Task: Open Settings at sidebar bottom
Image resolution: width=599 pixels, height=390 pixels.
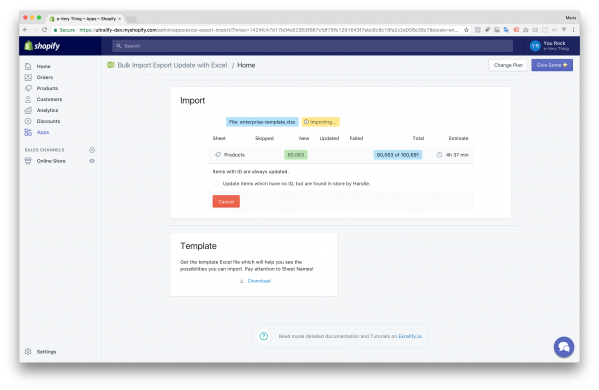Action: [x=46, y=352]
